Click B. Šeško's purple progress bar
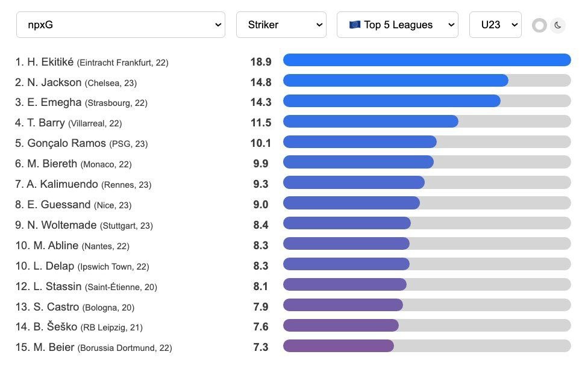The image size is (588, 381). pos(341,326)
